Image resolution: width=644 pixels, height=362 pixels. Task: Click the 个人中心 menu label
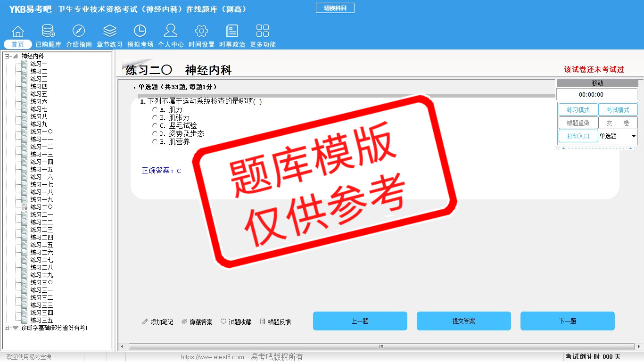(171, 45)
